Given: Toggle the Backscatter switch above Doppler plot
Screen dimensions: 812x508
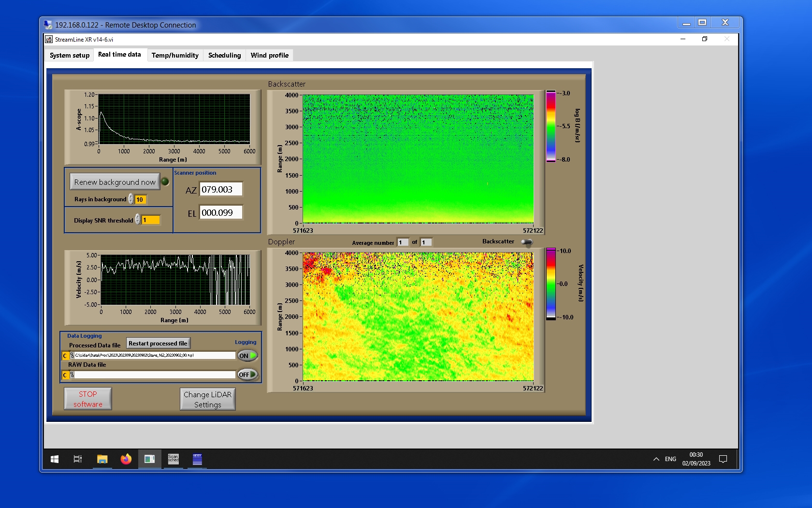Looking at the screenshot, I should pos(527,242).
